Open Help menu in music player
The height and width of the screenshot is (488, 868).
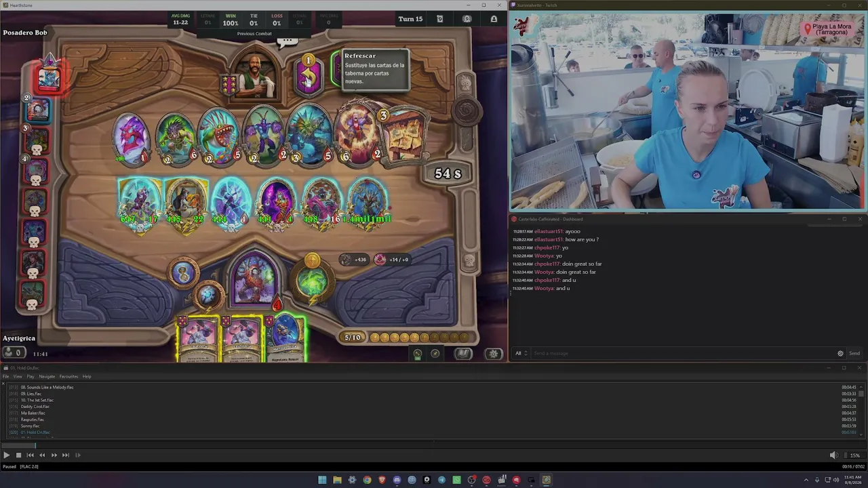pos(87,376)
